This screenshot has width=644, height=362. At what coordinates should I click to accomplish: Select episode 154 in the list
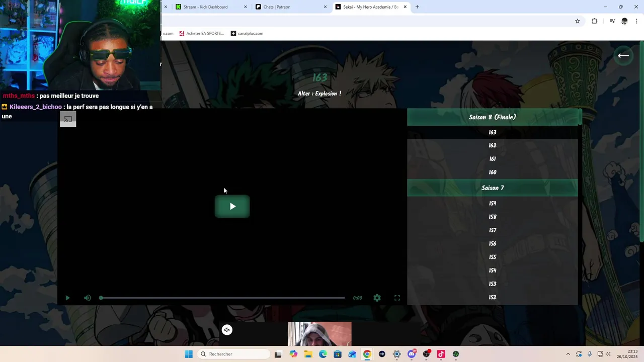(x=492, y=270)
